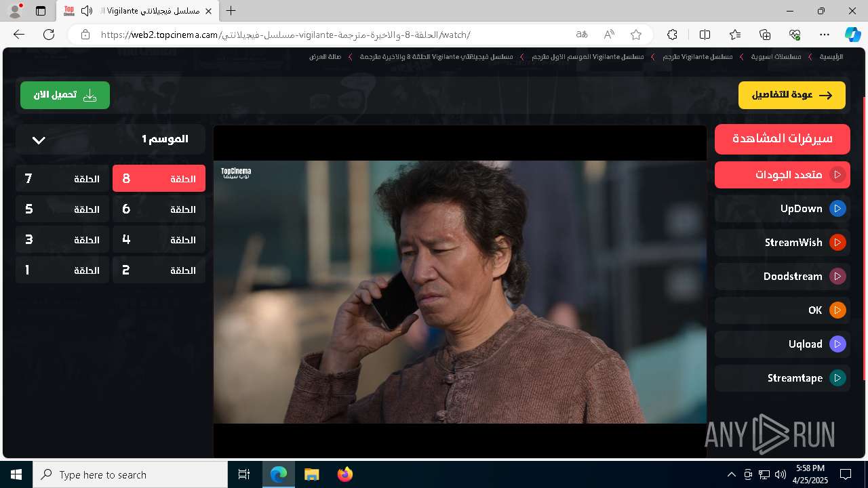This screenshot has height=488, width=868.
Task: Open the Windows Start menu
Action: (16, 474)
